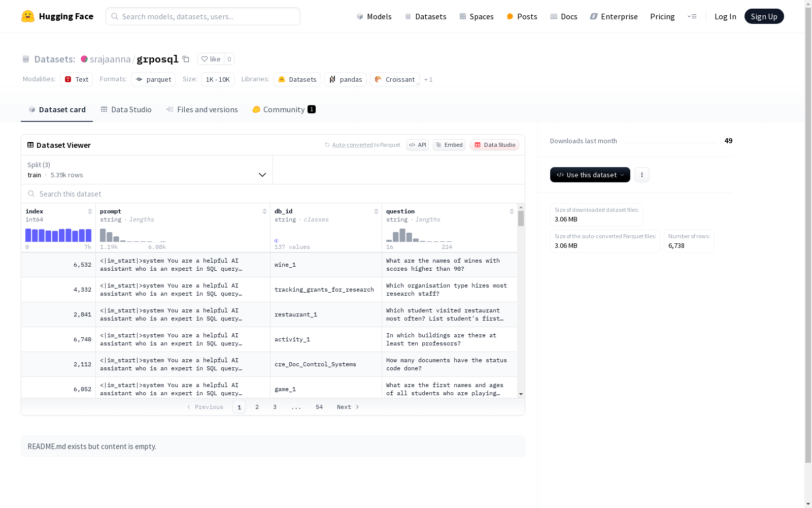Image resolution: width=812 pixels, height=508 pixels.
Task: Click the prompt lengths histogram
Action: tap(133, 235)
